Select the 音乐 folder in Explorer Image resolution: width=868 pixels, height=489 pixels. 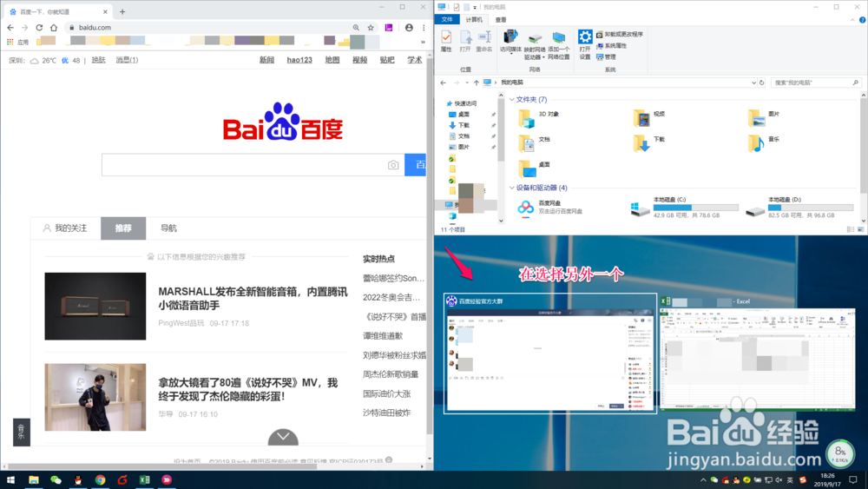click(764, 143)
